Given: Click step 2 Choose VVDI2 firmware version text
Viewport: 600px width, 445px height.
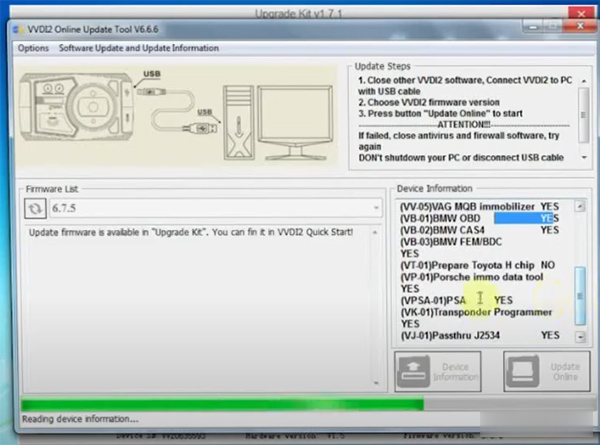Looking at the screenshot, I should click(x=429, y=103).
